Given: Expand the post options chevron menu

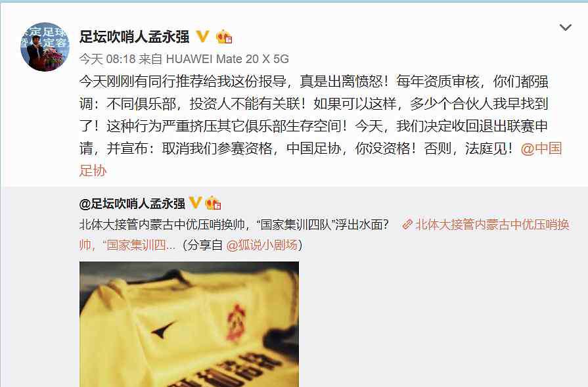Looking at the screenshot, I should coord(565,28).
